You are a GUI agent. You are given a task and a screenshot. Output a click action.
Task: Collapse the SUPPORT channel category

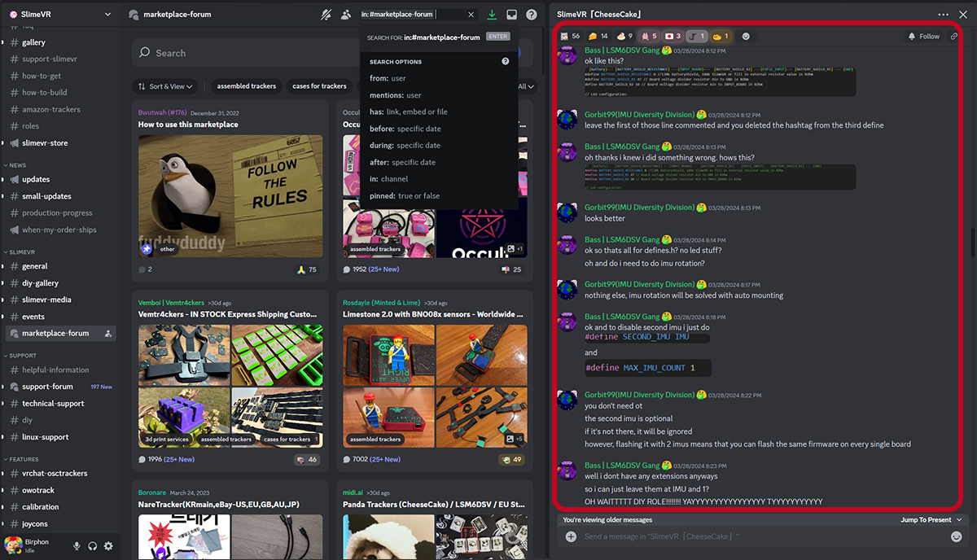click(x=23, y=356)
